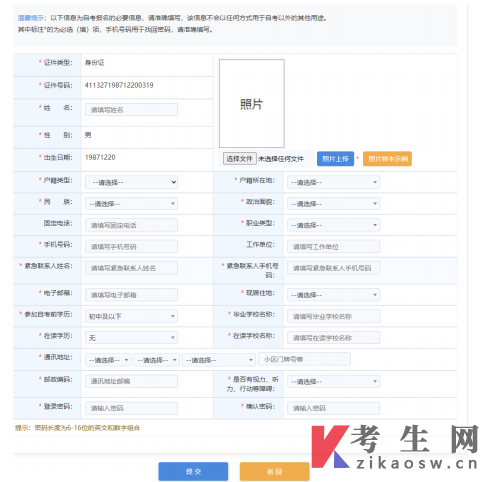The height and width of the screenshot is (482, 493).
Task: Click the 电子邮箱 input field
Action: [131, 295]
